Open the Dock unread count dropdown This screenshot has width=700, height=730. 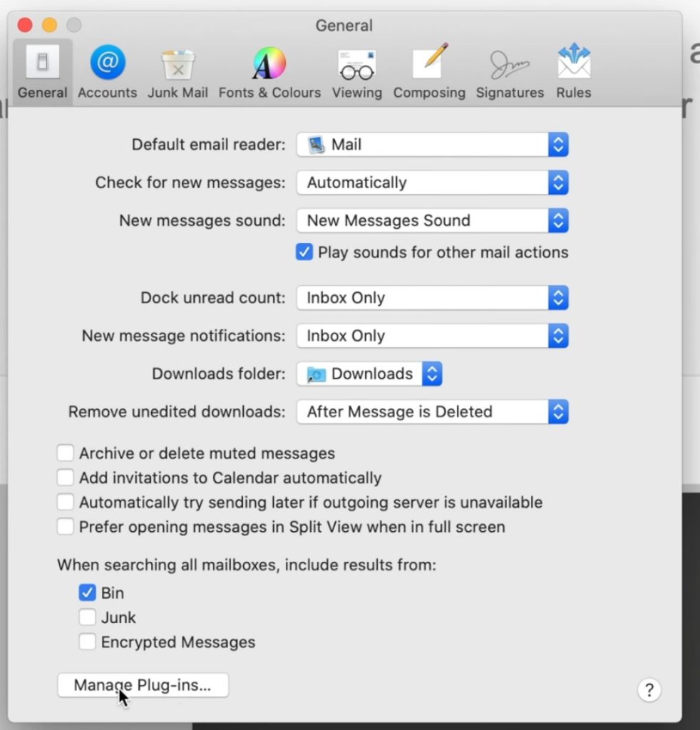coord(432,298)
